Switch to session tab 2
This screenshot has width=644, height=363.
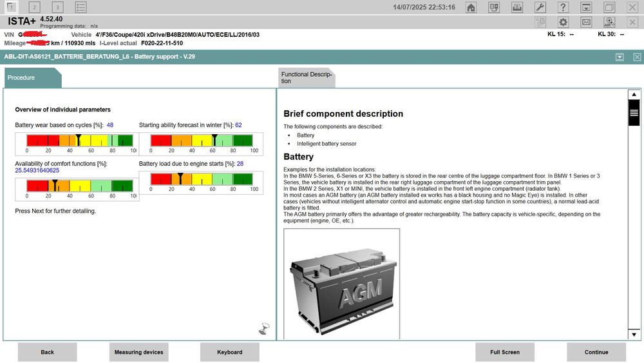(35, 6)
